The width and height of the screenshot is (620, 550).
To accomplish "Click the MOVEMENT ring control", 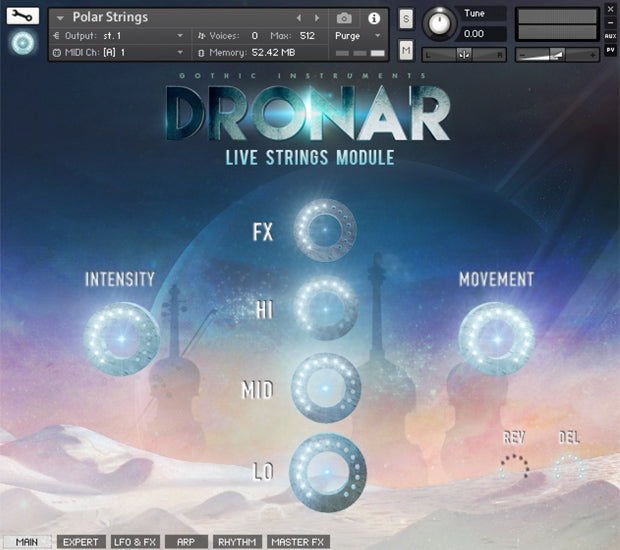I will [495, 336].
